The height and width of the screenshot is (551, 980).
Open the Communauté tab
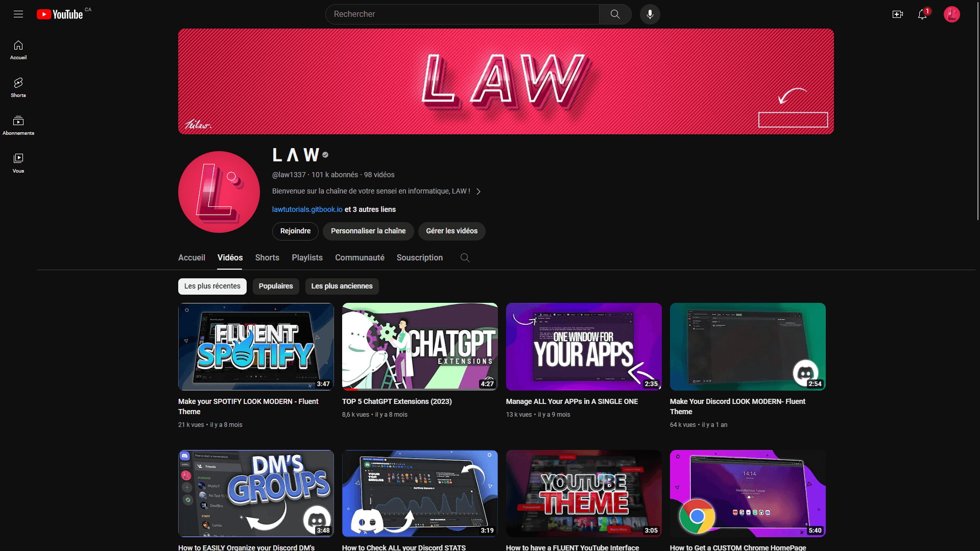[x=360, y=258]
